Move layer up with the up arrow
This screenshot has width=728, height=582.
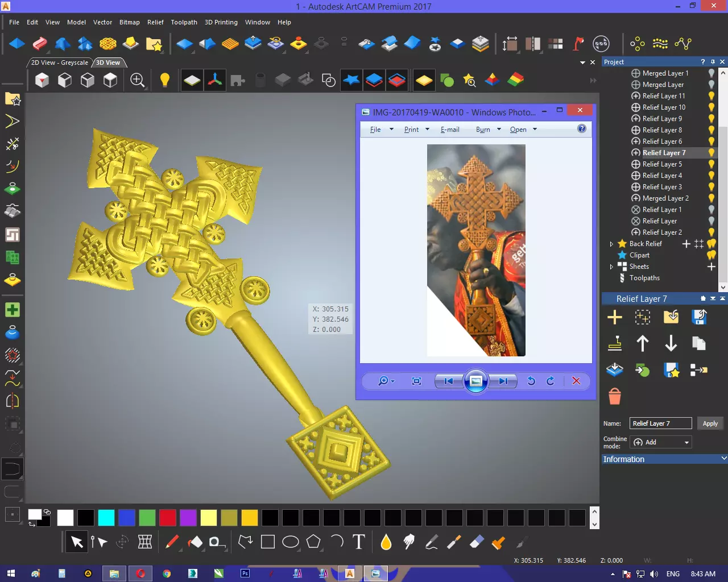click(643, 343)
